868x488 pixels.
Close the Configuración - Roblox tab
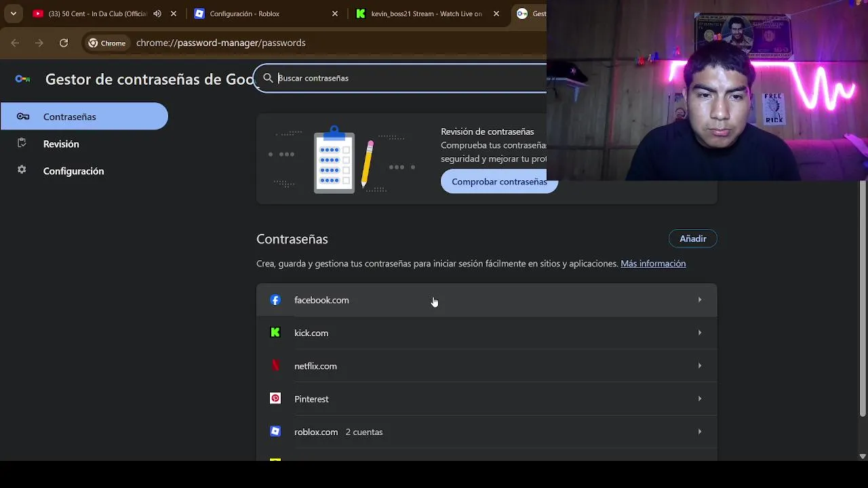point(334,14)
